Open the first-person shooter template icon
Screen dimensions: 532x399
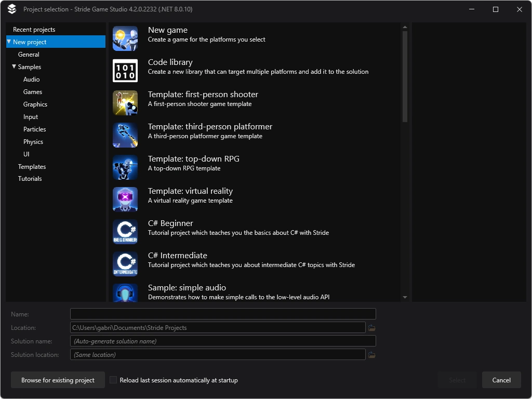click(x=125, y=102)
